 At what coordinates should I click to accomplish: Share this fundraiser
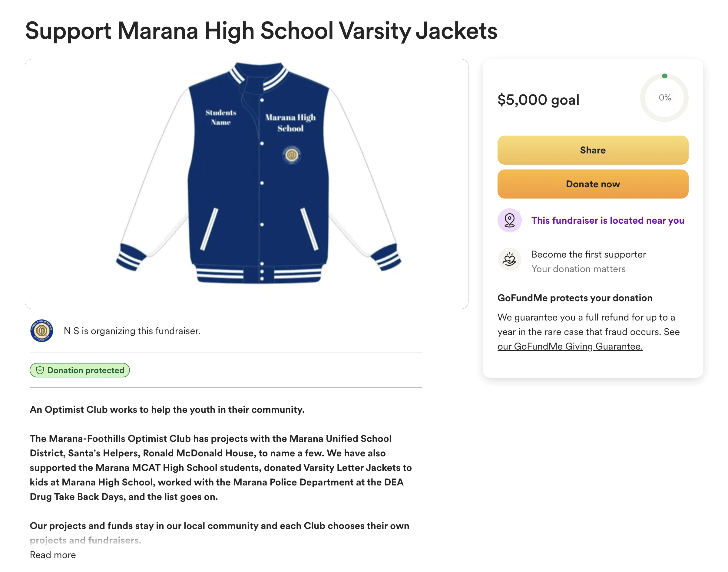pos(593,150)
